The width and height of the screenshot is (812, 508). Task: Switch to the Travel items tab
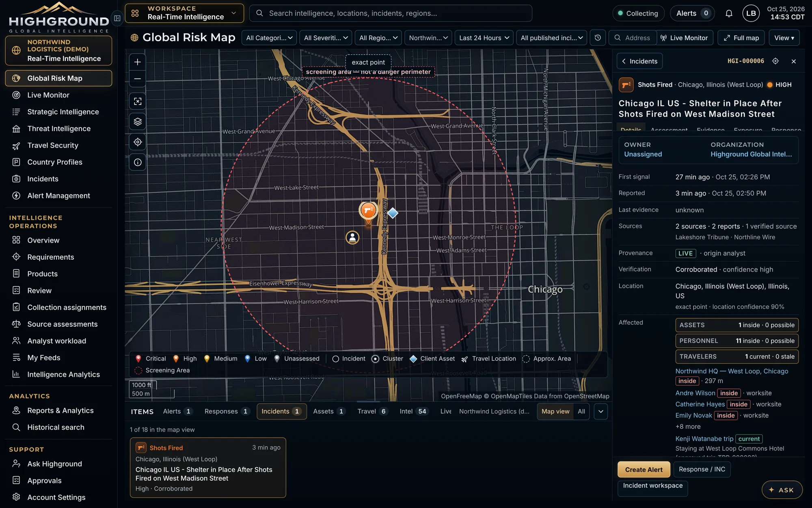[x=372, y=411]
